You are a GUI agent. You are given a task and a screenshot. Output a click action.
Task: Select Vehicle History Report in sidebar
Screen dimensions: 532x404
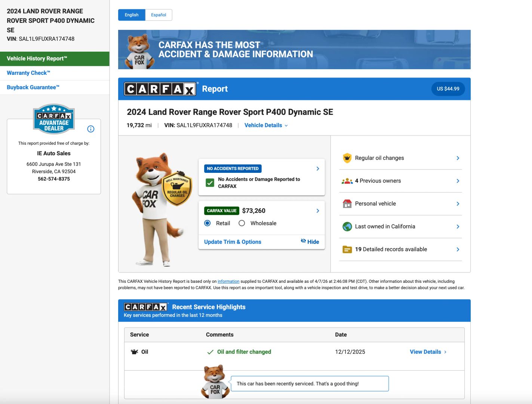[55, 59]
